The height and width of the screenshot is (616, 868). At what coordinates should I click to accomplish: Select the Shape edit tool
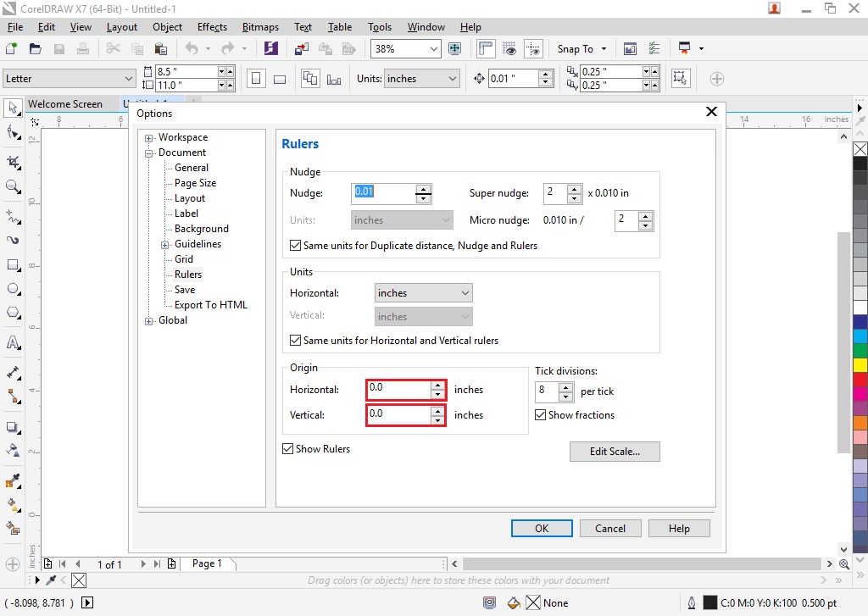13,133
